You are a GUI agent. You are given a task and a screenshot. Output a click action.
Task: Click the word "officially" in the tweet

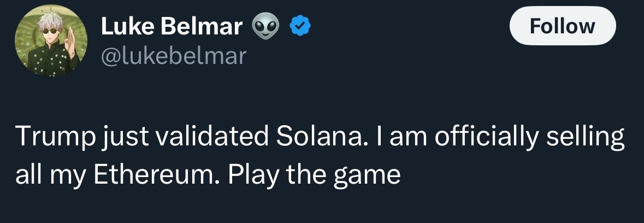tap(485, 137)
